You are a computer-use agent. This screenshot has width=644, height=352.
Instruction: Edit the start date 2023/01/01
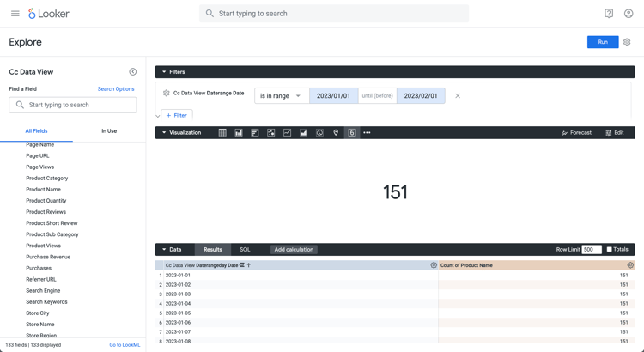pos(333,95)
